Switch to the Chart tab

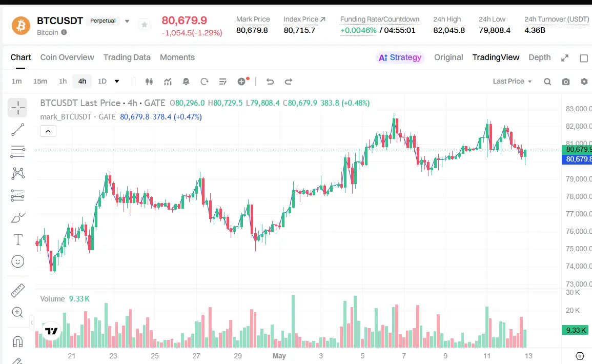[x=21, y=57]
